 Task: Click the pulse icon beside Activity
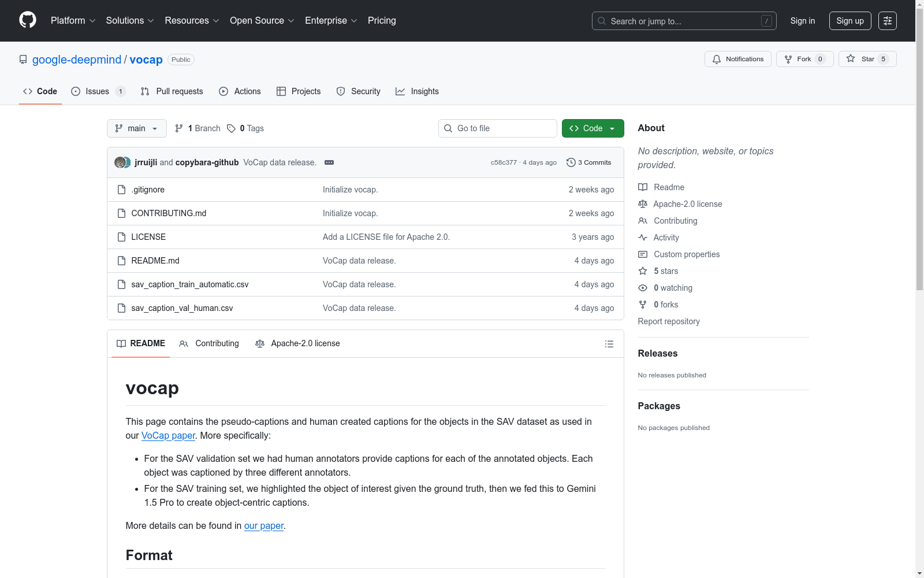(x=643, y=238)
